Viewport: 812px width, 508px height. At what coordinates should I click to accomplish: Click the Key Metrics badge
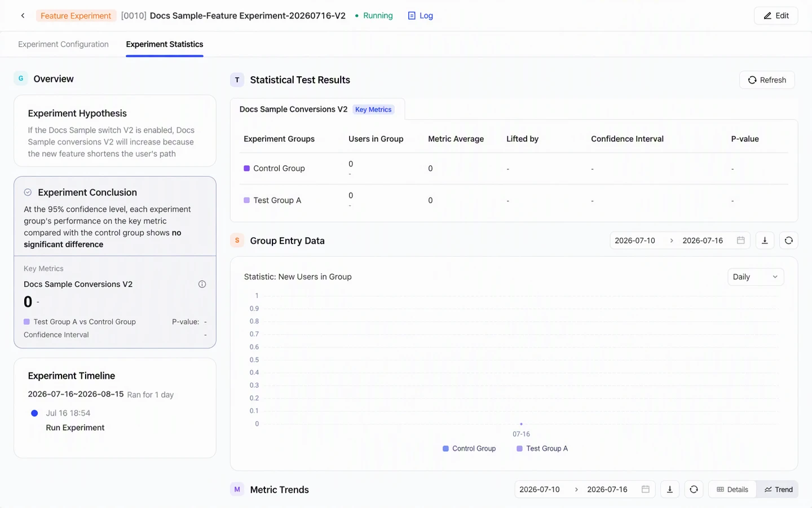(x=373, y=110)
